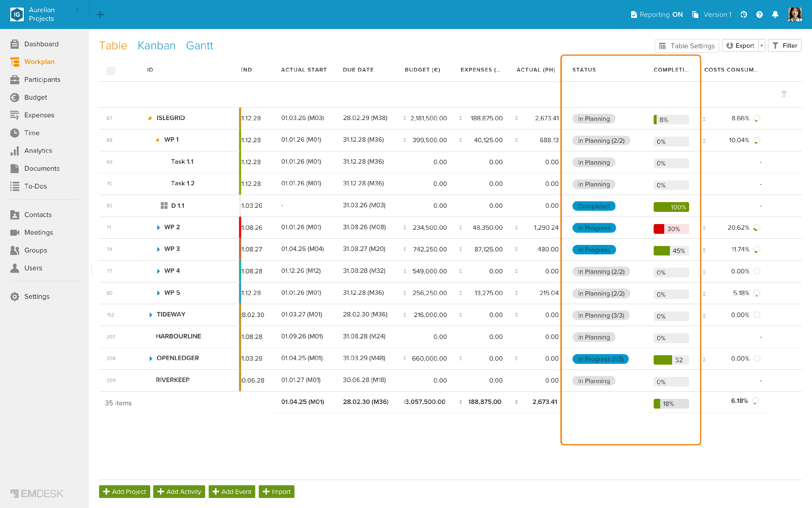Open Table Settings
This screenshot has width=812, height=508.
point(687,46)
